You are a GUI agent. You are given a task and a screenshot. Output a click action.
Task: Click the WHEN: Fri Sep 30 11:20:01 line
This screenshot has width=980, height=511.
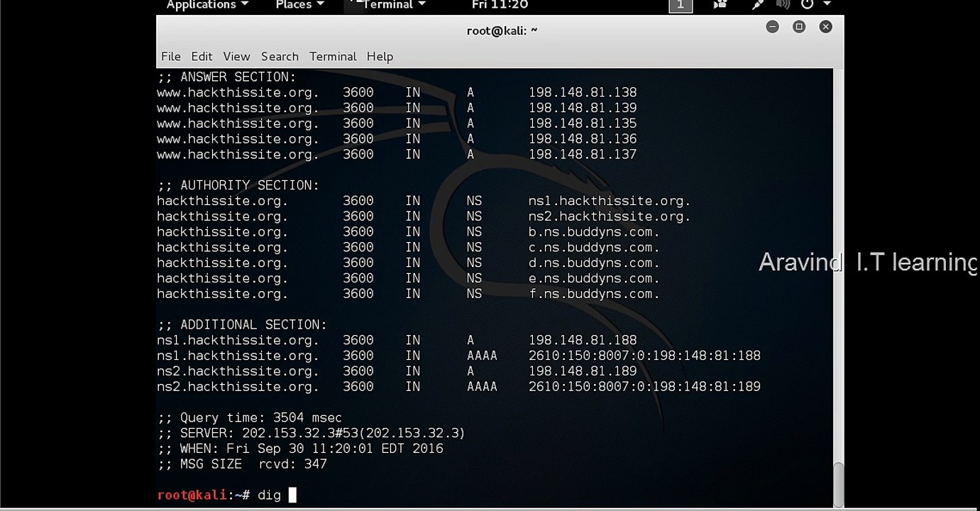coord(300,449)
